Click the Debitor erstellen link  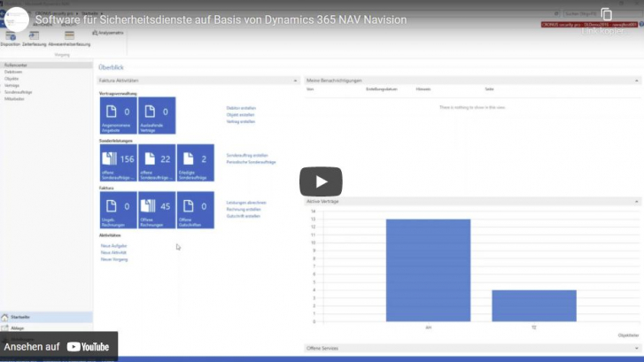click(241, 108)
